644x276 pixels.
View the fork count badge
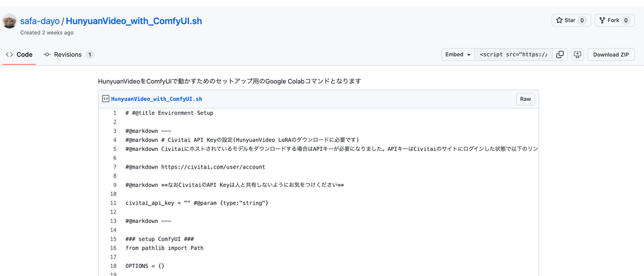(x=625, y=20)
